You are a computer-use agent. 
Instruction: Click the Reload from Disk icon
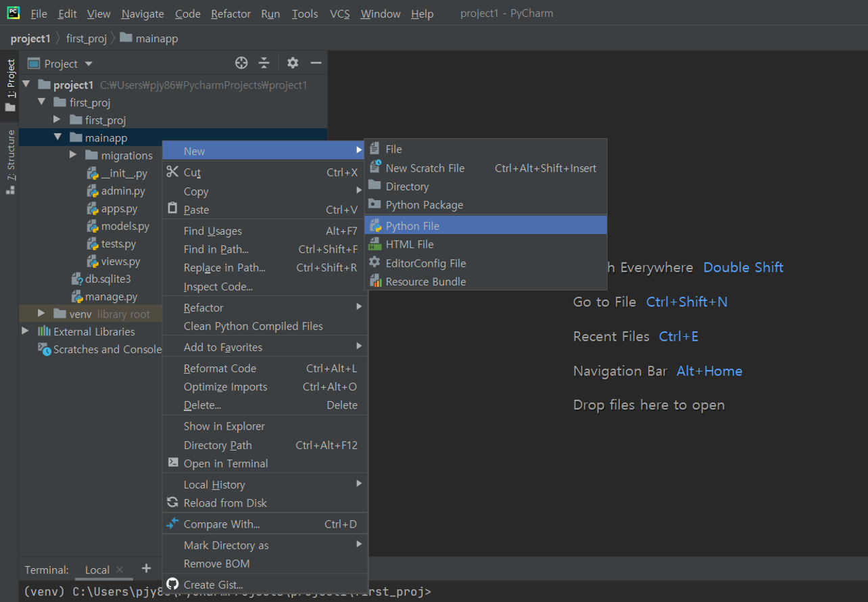(173, 502)
